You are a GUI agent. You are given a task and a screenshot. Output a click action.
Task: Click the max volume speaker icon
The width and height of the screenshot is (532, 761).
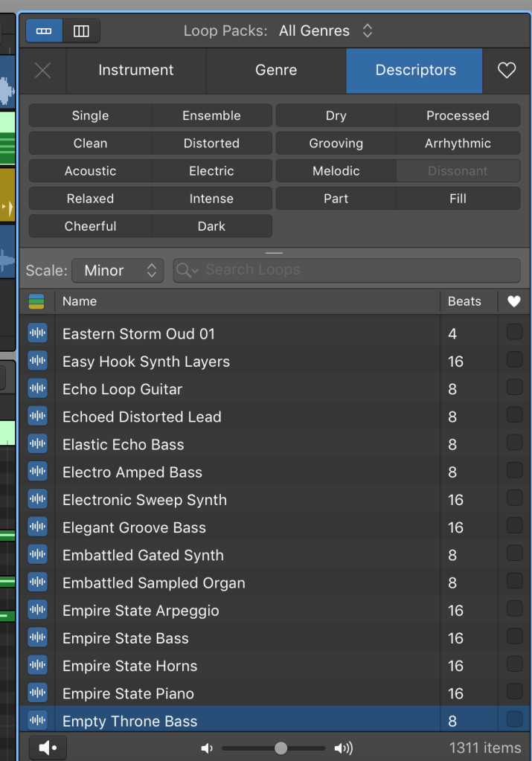pos(343,748)
